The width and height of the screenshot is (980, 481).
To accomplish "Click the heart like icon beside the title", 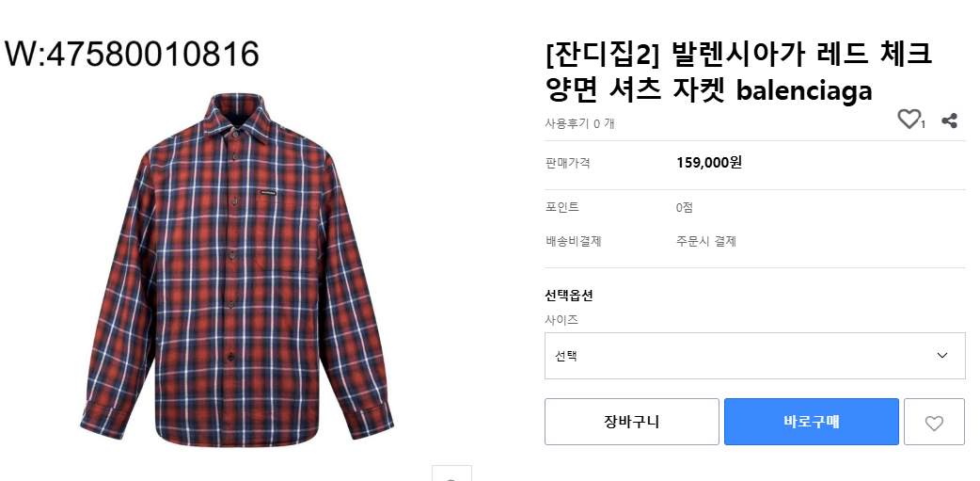I will click(x=908, y=120).
